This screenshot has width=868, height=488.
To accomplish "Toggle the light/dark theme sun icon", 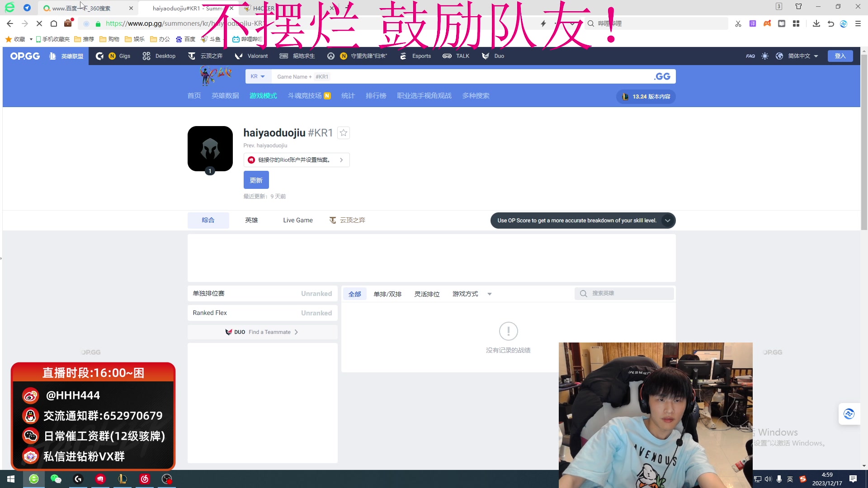I will tap(764, 56).
